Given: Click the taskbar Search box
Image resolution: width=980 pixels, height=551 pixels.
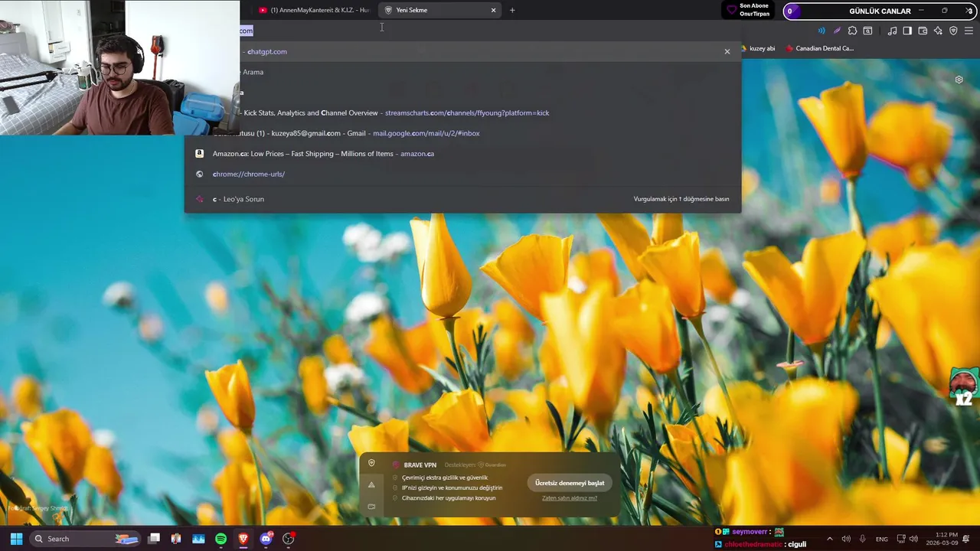Looking at the screenshot, I should click(x=84, y=539).
